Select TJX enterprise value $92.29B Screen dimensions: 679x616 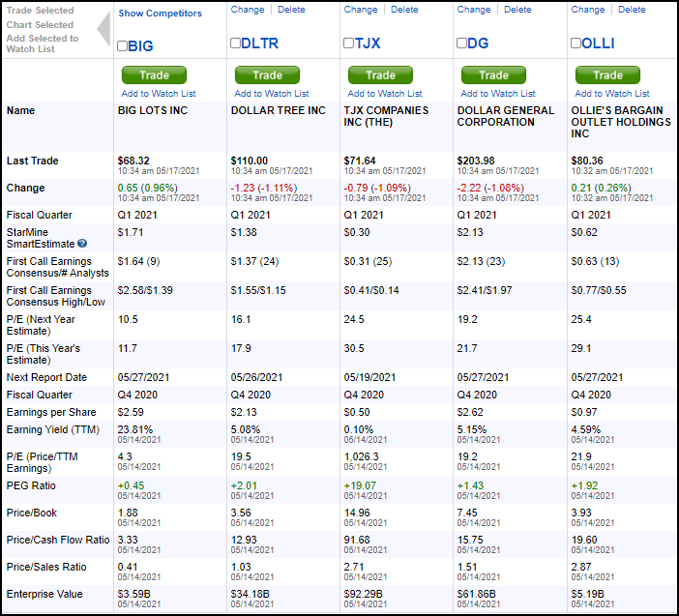[x=363, y=594]
